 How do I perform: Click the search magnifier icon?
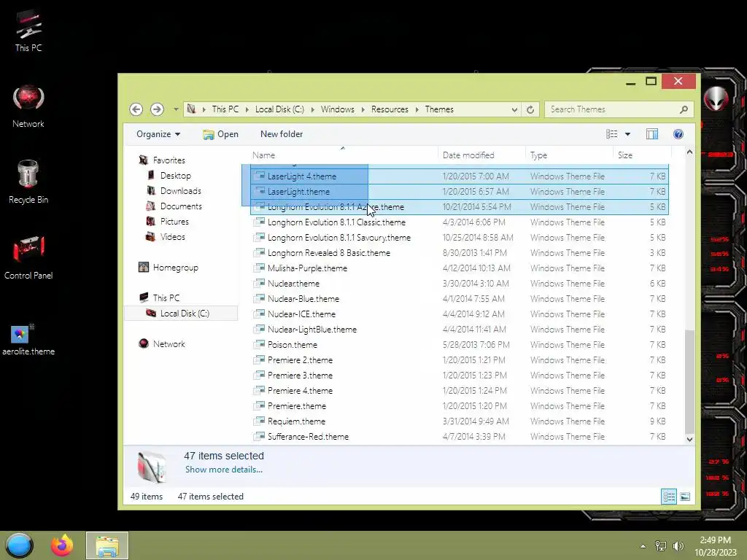pyautogui.click(x=684, y=109)
